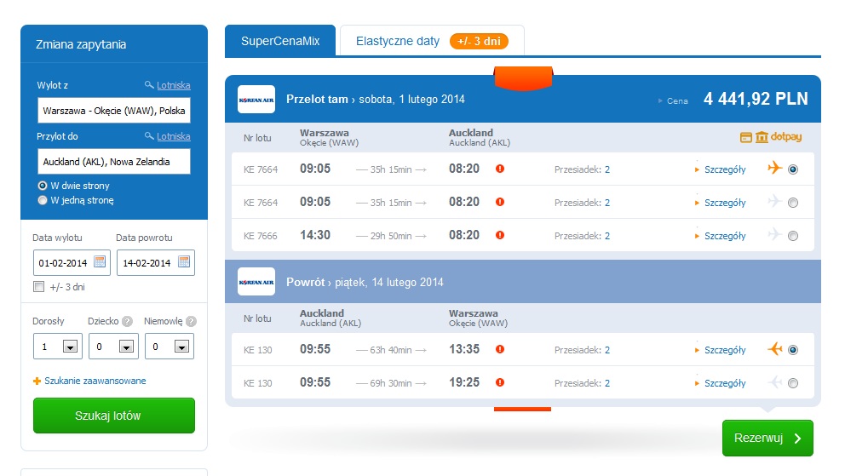Click the red warning icon on the KE 7666 flight

[x=500, y=235]
